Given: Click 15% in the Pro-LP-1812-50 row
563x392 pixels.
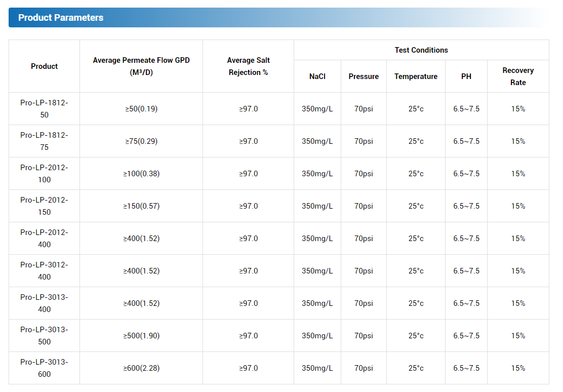Looking at the screenshot, I should (518, 108).
